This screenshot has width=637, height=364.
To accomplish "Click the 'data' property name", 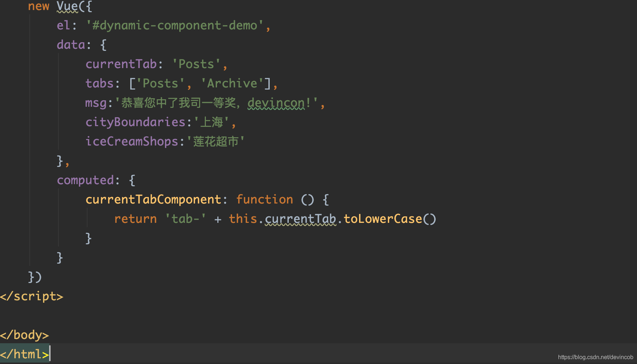I will (x=71, y=45).
